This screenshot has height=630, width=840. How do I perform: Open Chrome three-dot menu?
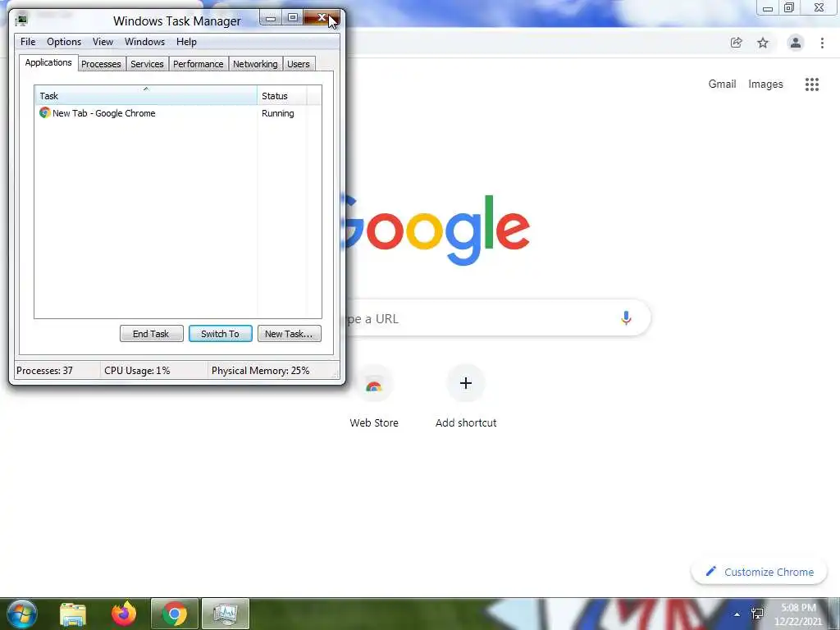pos(822,43)
